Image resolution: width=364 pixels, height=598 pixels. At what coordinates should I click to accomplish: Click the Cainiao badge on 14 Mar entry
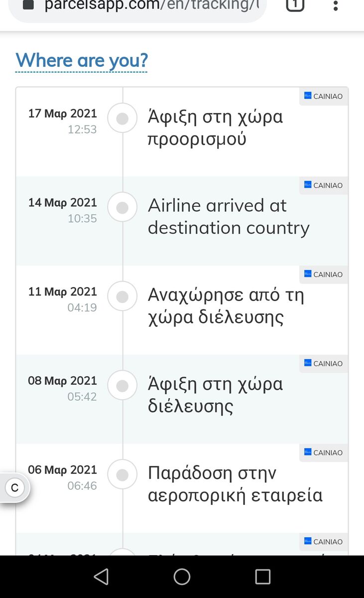(x=324, y=185)
